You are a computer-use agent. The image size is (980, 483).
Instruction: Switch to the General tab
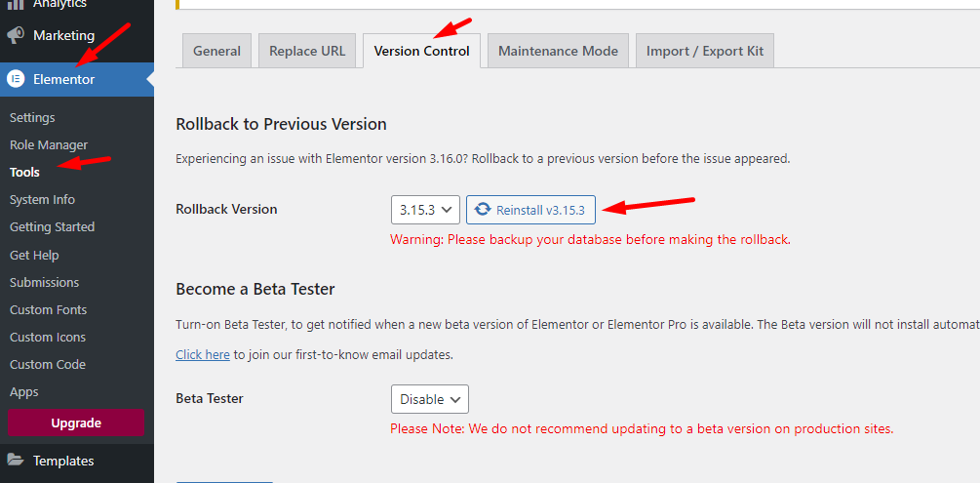[216, 51]
